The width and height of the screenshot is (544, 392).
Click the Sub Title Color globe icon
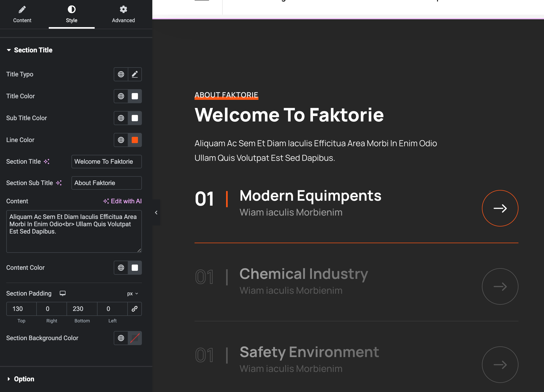(x=121, y=118)
